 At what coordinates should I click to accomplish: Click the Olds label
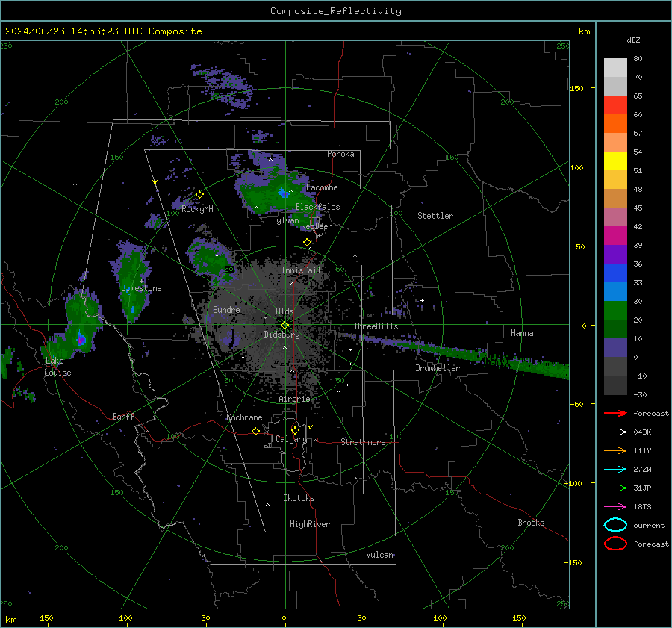[x=284, y=311]
